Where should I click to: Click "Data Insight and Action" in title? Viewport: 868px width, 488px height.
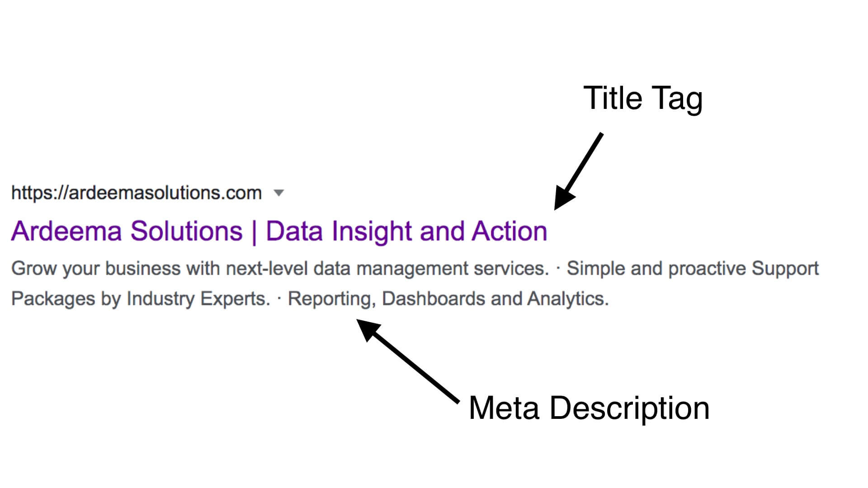click(x=406, y=231)
